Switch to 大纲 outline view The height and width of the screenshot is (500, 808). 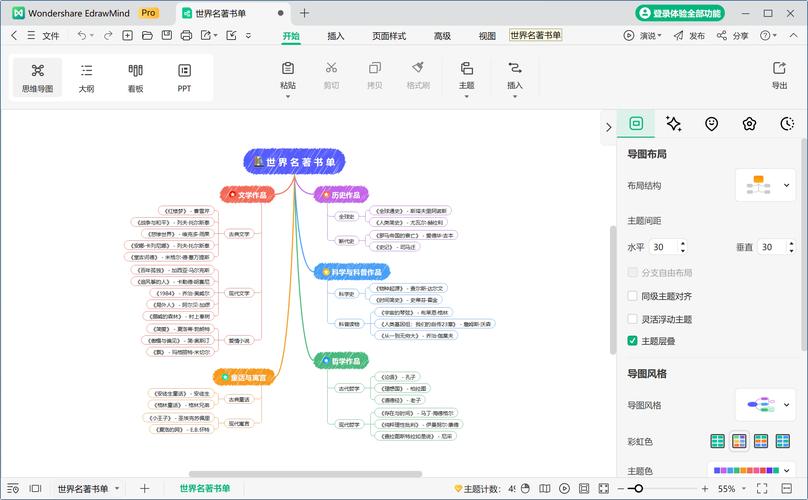coord(87,77)
